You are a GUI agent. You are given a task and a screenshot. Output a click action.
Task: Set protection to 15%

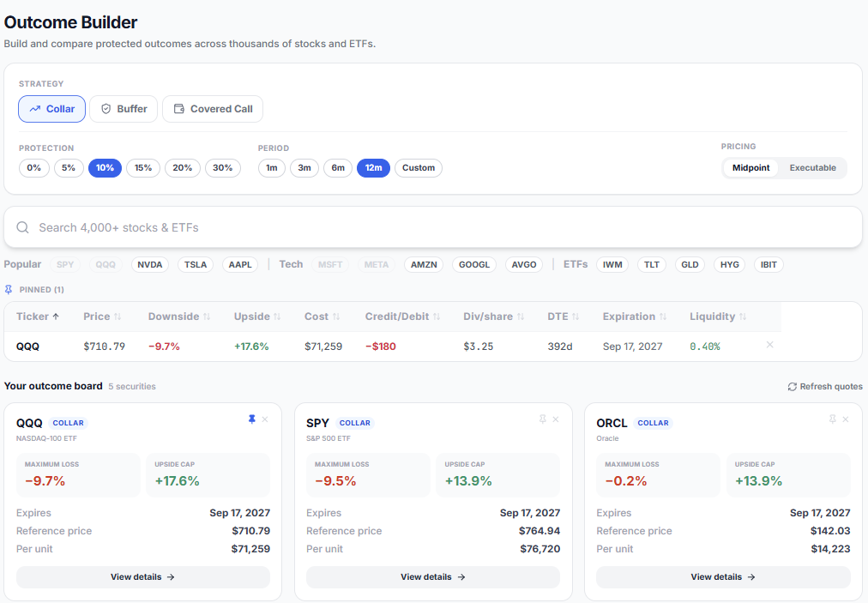tap(143, 168)
